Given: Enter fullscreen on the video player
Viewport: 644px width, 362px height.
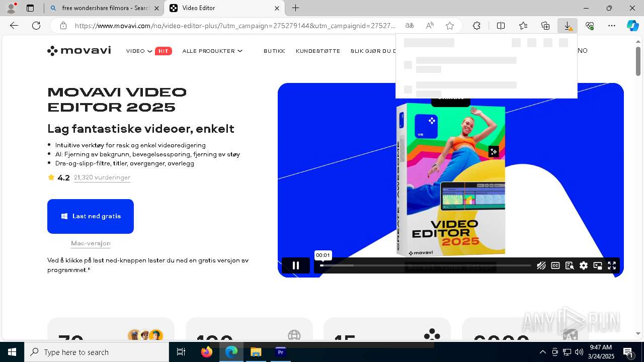Looking at the screenshot, I should (612, 265).
